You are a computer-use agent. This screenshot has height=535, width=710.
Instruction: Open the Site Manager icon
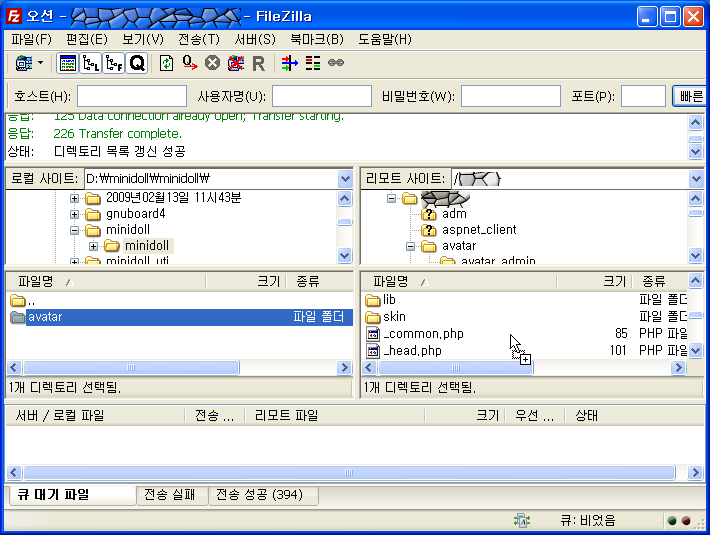(x=24, y=63)
